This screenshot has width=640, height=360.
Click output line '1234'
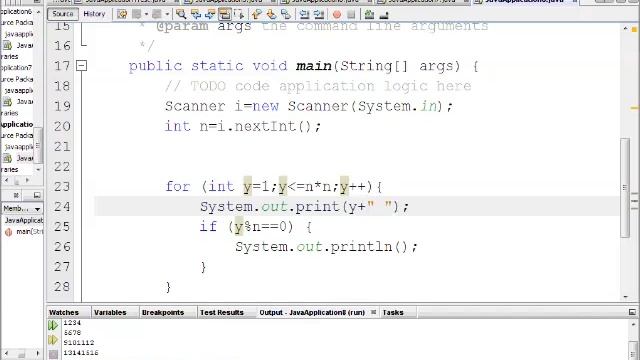pyautogui.click(x=72, y=323)
